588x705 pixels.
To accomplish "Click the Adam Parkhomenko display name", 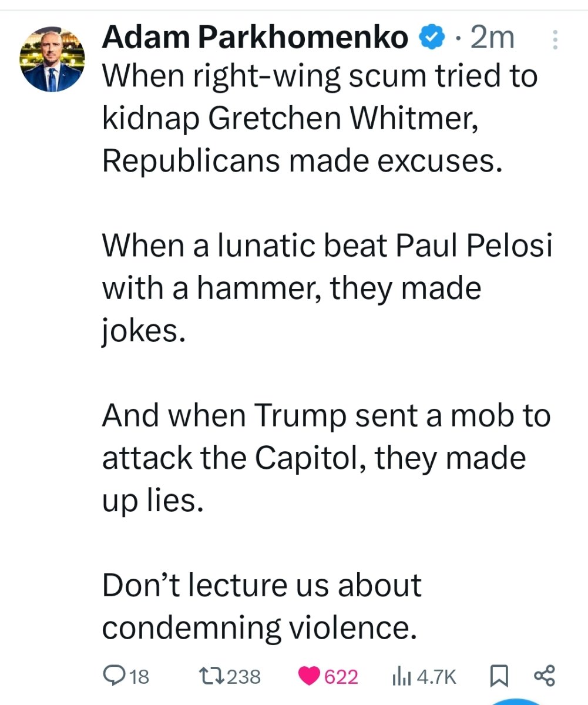I will (x=255, y=39).
